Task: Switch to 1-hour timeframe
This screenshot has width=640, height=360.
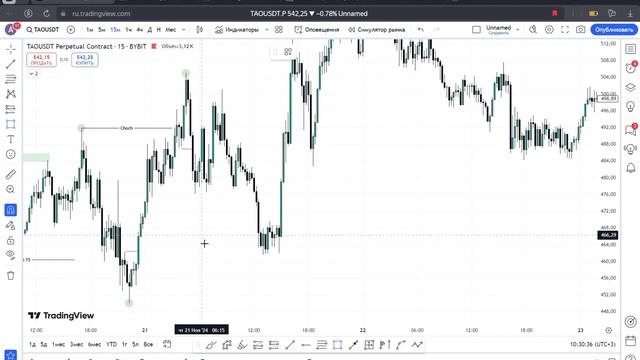Action: (129, 29)
